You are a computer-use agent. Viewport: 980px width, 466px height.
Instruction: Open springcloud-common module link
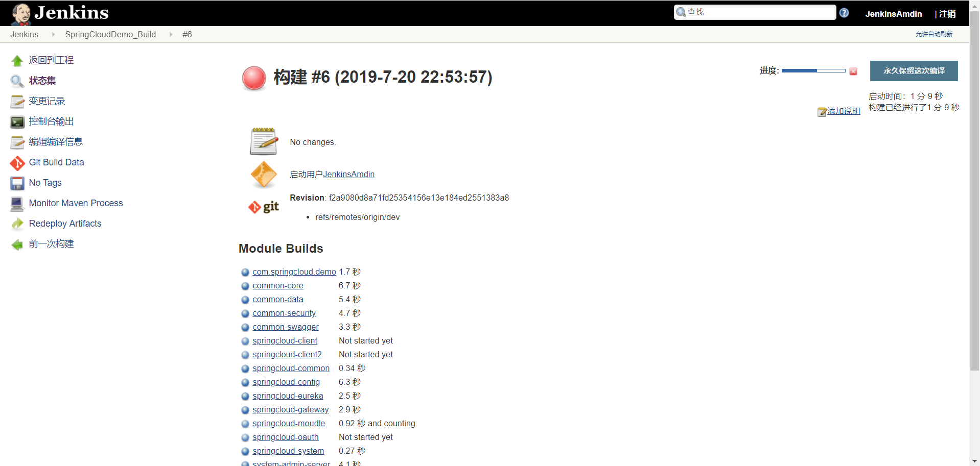291,369
